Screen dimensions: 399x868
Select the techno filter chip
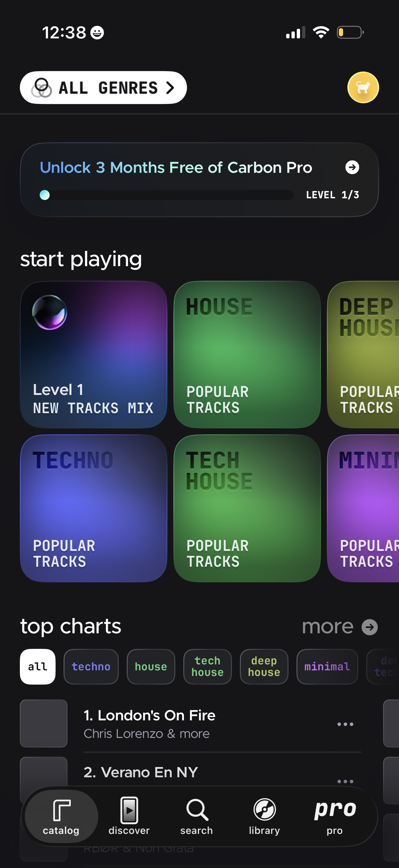(91, 666)
